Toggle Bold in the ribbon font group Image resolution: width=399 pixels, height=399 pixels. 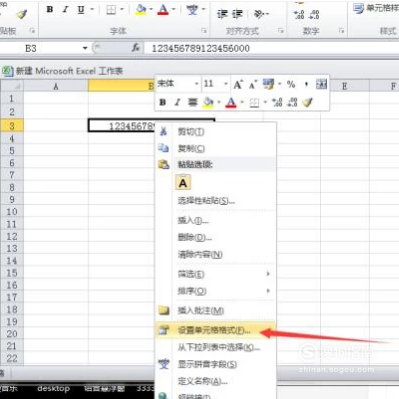coord(50,9)
